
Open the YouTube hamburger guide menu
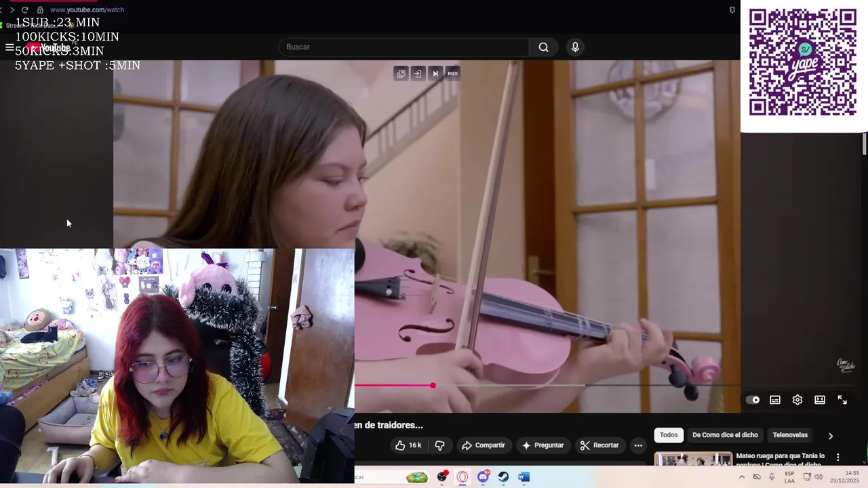[x=9, y=47]
